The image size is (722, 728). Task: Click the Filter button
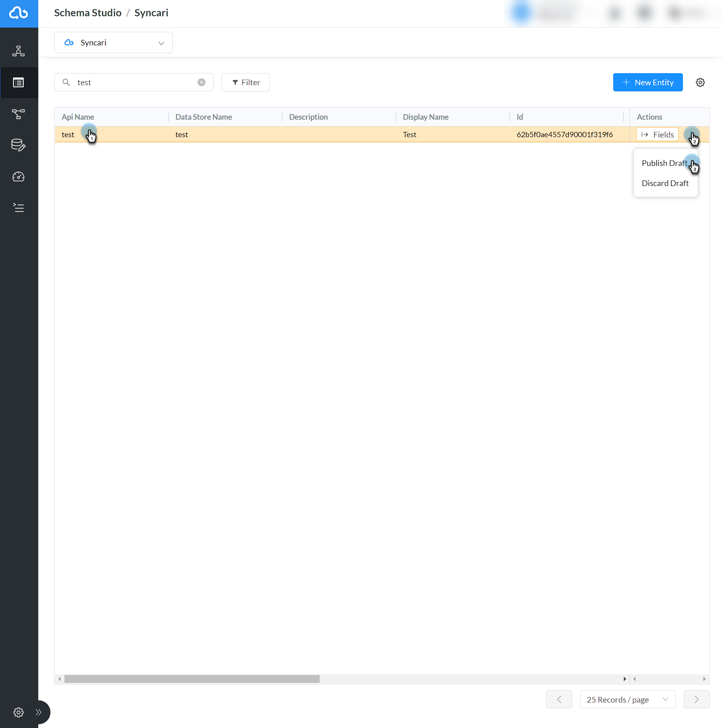tap(245, 82)
